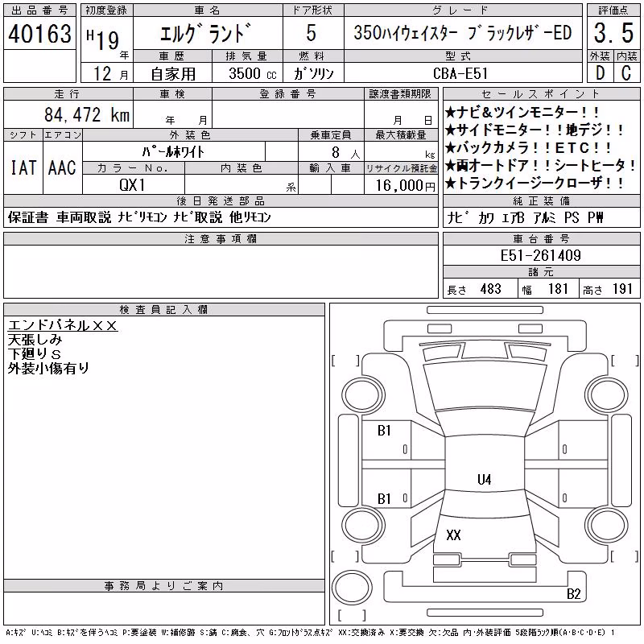Click the 注意事項欄 header

click(x=221, y=239)
